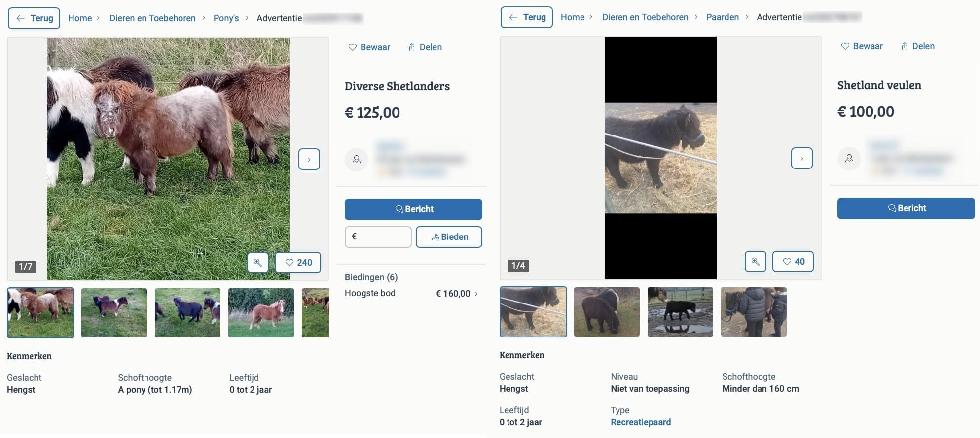Screen dimensions: 980x438
Task: Select the thumbnail with the pony in a puddle
Action: [680, 312]
